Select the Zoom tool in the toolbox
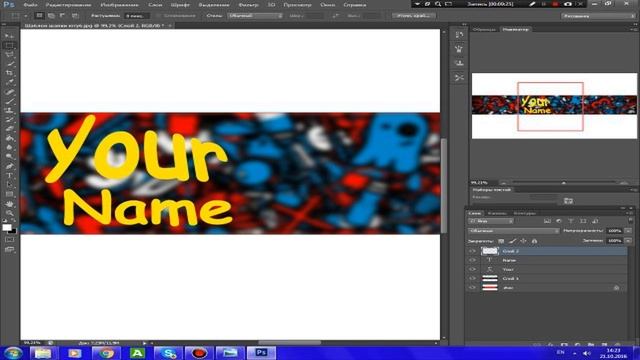The height and width of the screenshot is (360, 640). coord(9,213)
